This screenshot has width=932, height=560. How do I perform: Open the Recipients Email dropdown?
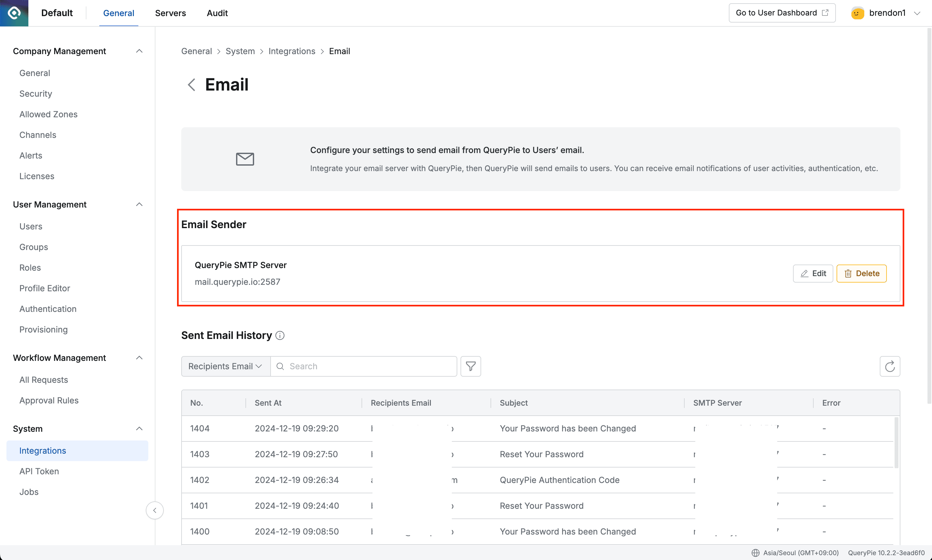pos(225,366)
